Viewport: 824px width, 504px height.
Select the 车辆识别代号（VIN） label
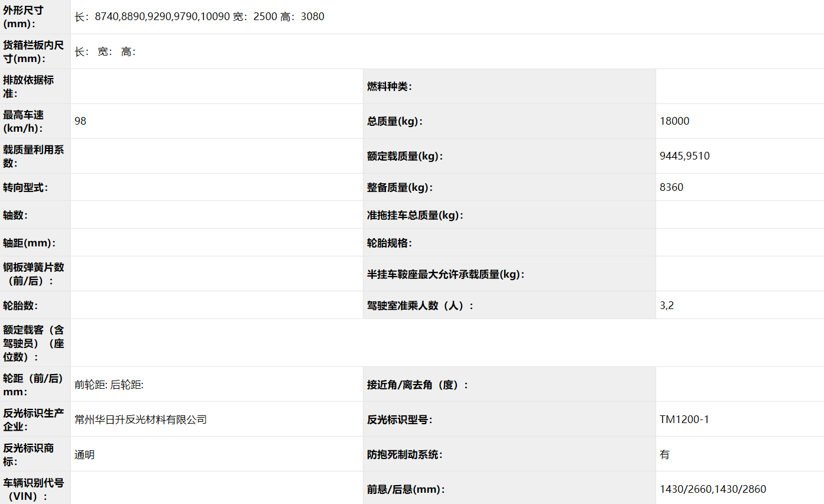tap(34, 489)
